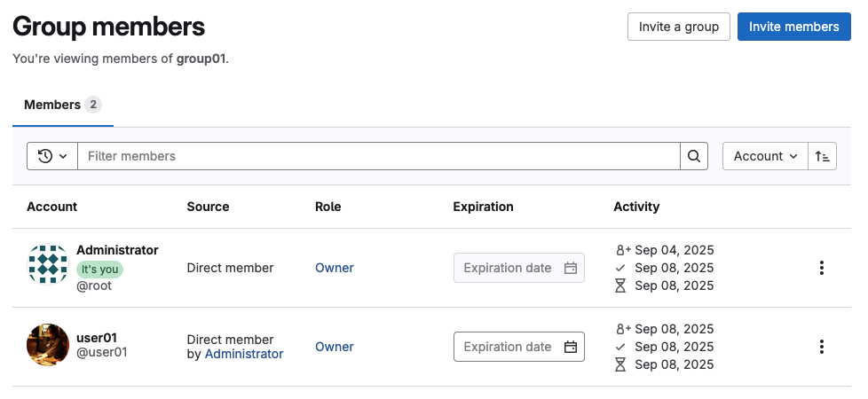
Task: Open the recent searches history dropdown
Action: tap(52, 156)
